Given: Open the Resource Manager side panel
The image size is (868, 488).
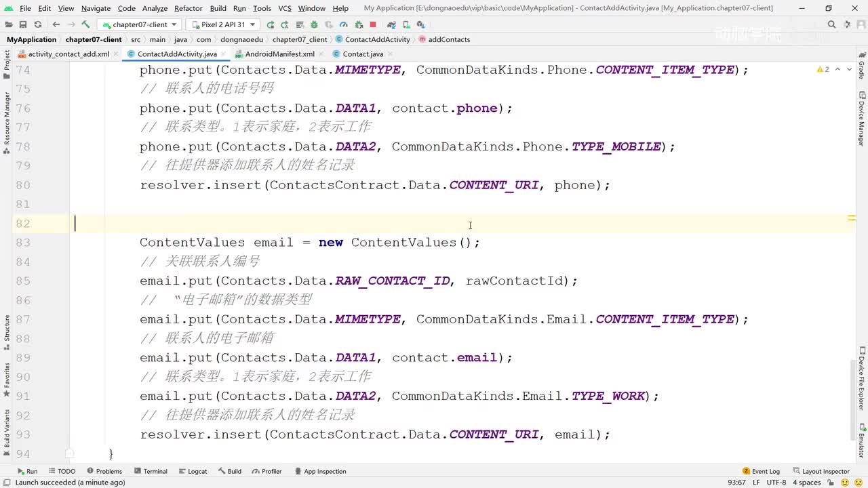Looking at the screenshot, I should coord(7,122).
